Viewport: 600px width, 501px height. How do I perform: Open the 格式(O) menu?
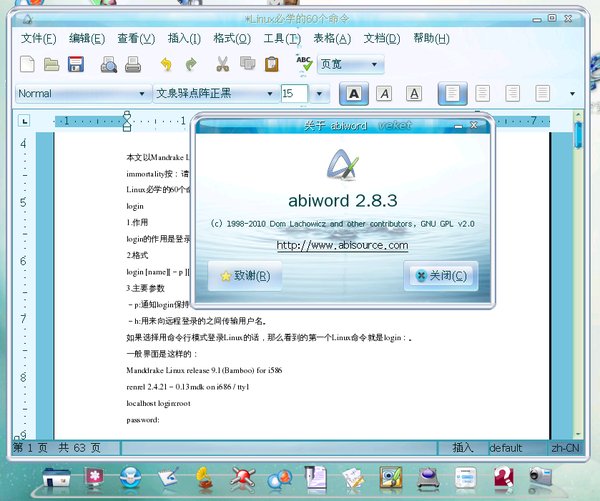[232, 38]
